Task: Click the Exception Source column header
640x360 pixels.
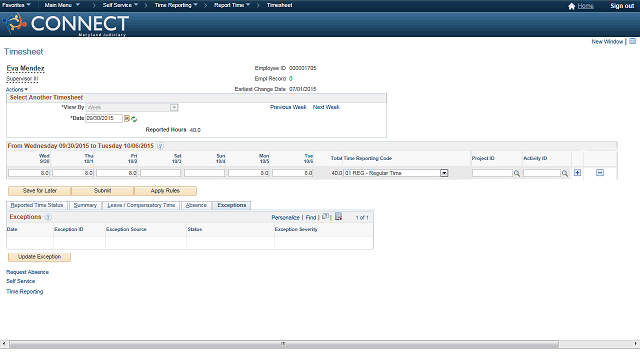Action: [126, 229]
